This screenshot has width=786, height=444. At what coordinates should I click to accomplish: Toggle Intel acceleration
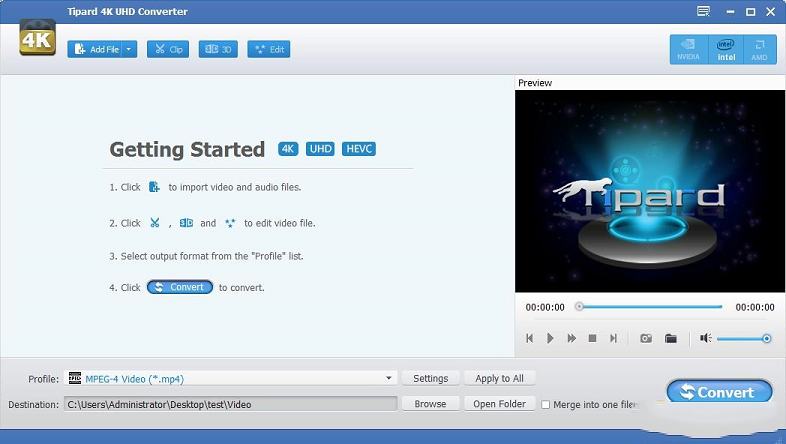click(726, 50)
